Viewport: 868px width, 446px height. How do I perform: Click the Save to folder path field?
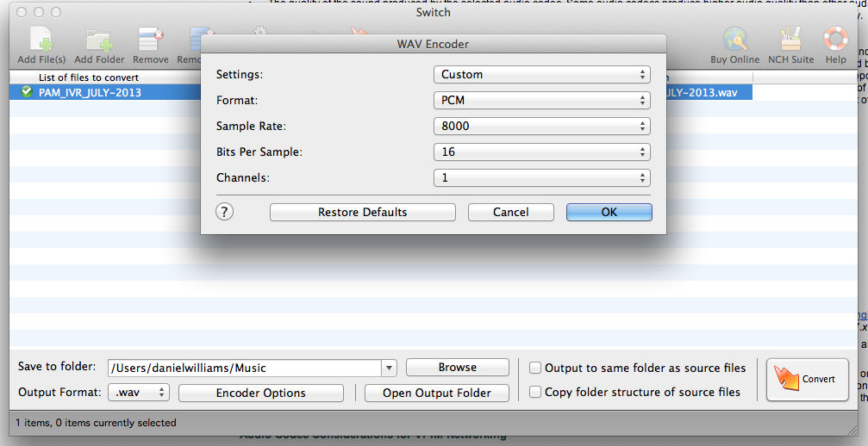(245, 368)
